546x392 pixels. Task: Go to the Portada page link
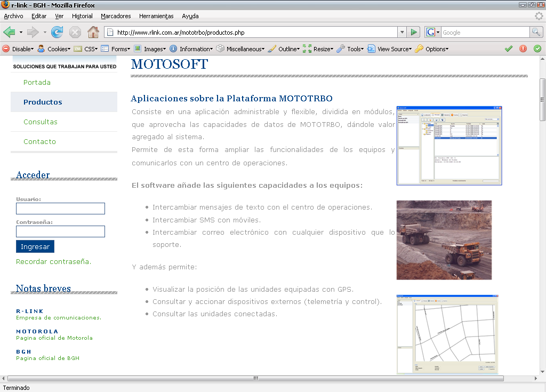[37, 82]
